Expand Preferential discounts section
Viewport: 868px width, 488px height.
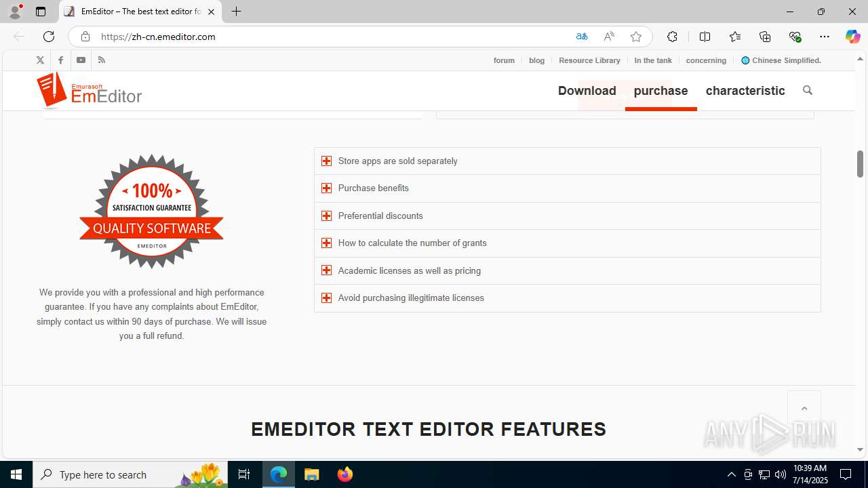coord(568,216)
